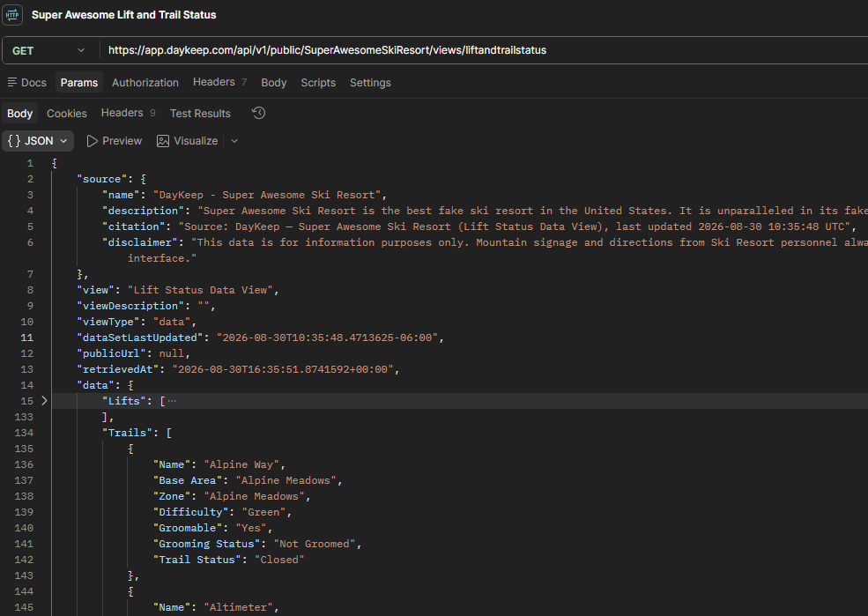
Task: Click the Visualize image icon
Action: click(163, 141)
